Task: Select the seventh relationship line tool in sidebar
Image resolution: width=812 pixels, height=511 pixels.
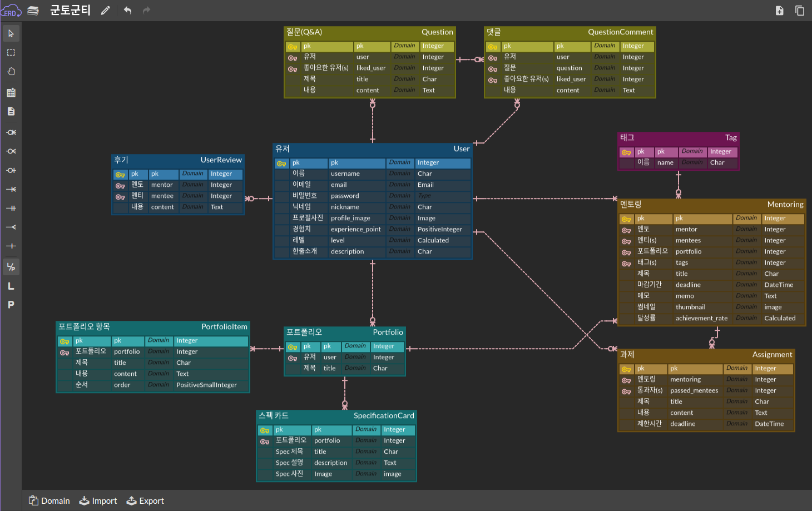Action: click(x=11, y=246)
